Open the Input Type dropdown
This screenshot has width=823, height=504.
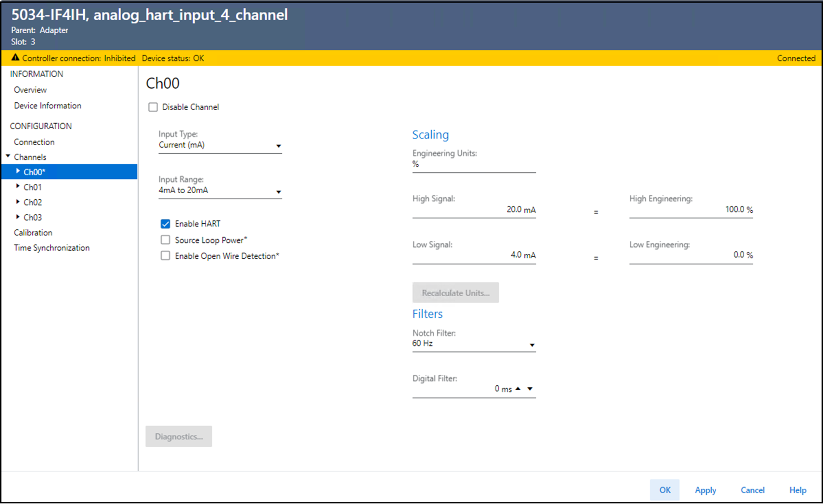(x=278, y=146)
